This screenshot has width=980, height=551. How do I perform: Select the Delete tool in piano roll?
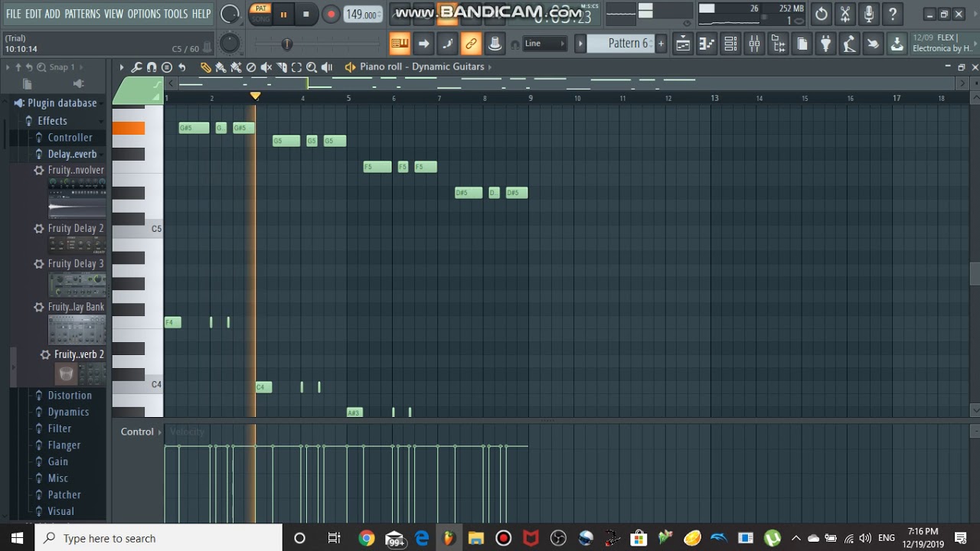pos(250,67)
